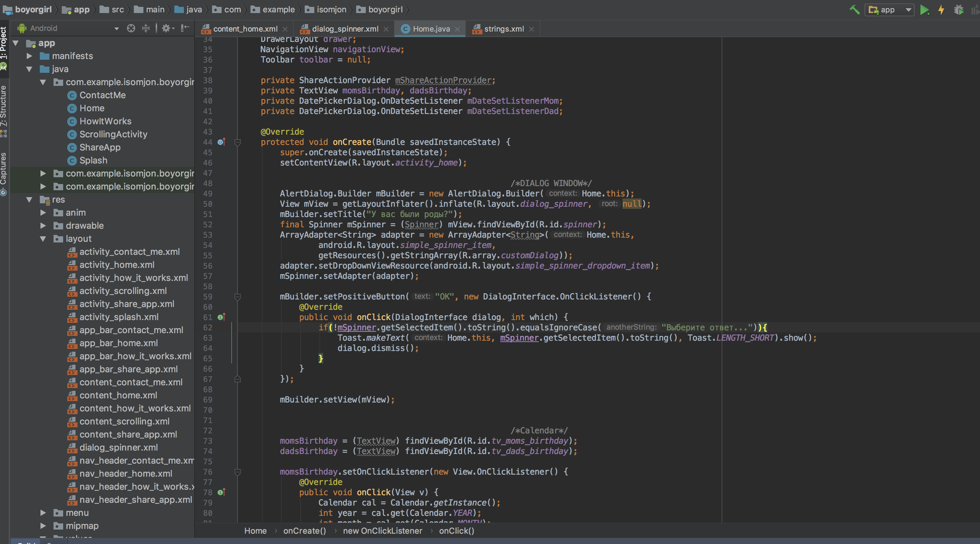Run the app with the green play icon
This screenshot has height=544, width=980.
(924, 10)
